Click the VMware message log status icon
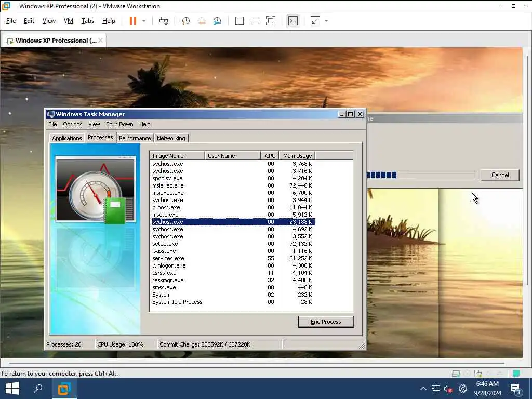The width and height of the screenshot is (532, 399). pos(516,374)
